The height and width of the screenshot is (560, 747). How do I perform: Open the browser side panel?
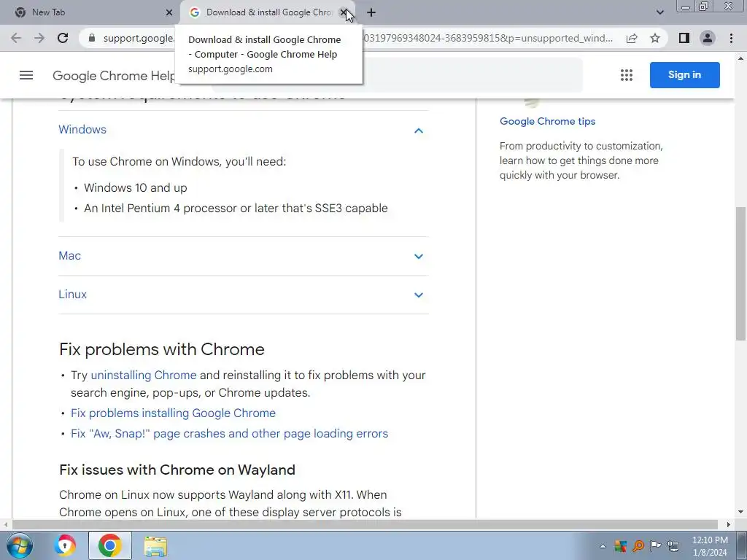click(684, 38)
